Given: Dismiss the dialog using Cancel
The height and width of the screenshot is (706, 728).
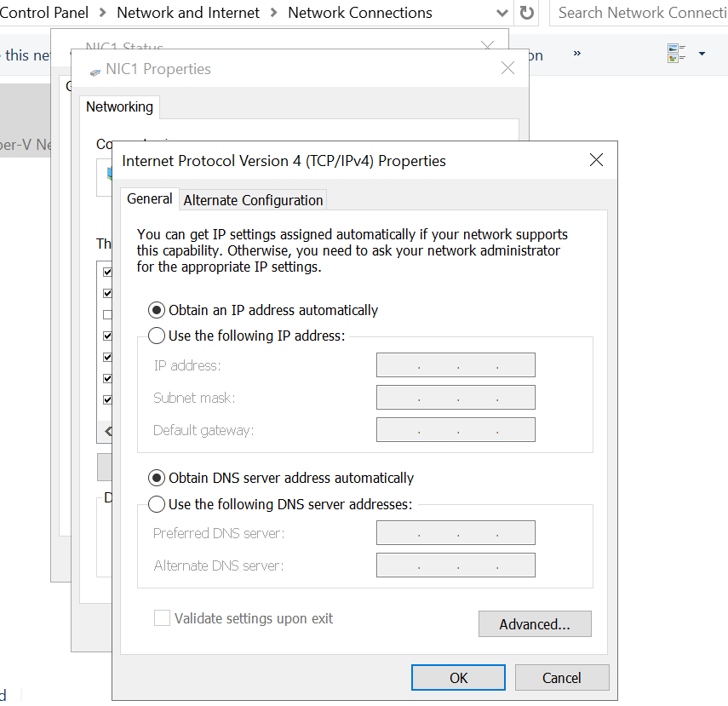Looking at the screenshot, I should pos(562,677).
